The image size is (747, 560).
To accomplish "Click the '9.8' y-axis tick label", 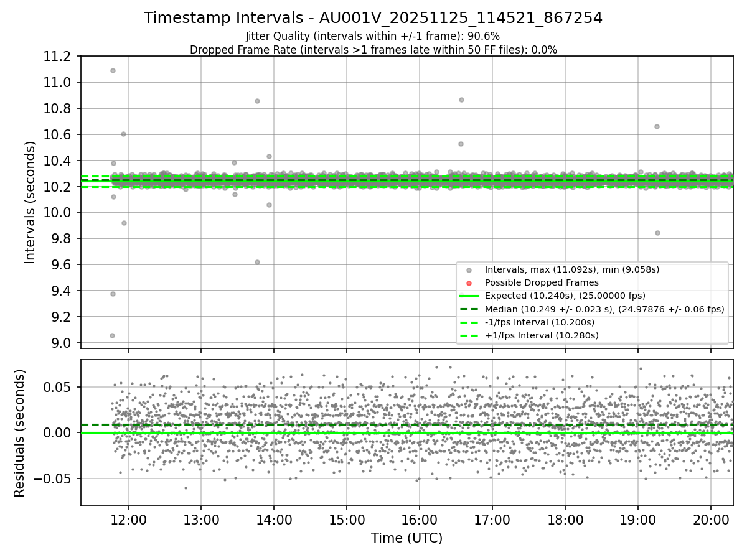I will 61,239.
